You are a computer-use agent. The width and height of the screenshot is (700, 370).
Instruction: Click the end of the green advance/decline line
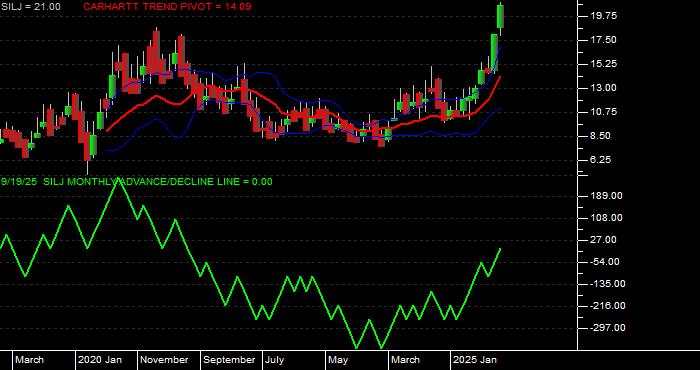(x=500, y=249)
